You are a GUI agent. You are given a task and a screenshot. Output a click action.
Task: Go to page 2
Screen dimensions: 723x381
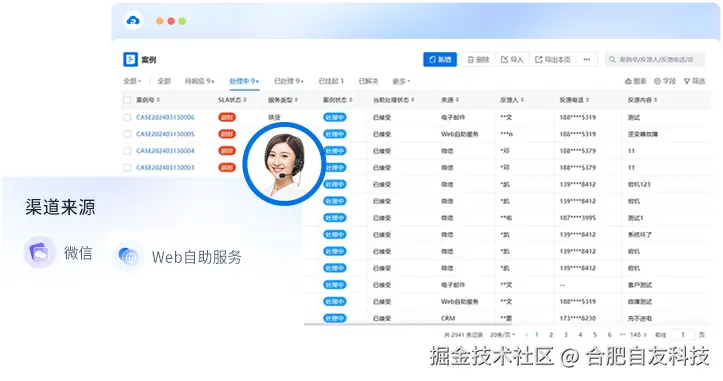click(551, 334)
